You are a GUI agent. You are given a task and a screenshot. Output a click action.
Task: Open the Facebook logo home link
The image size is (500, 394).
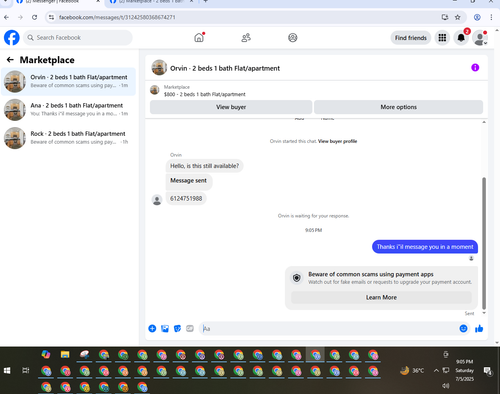click(12, 38)
